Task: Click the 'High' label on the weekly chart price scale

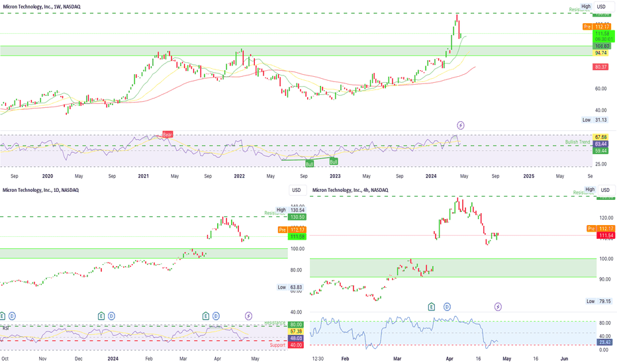Action: tap(586, 7)
